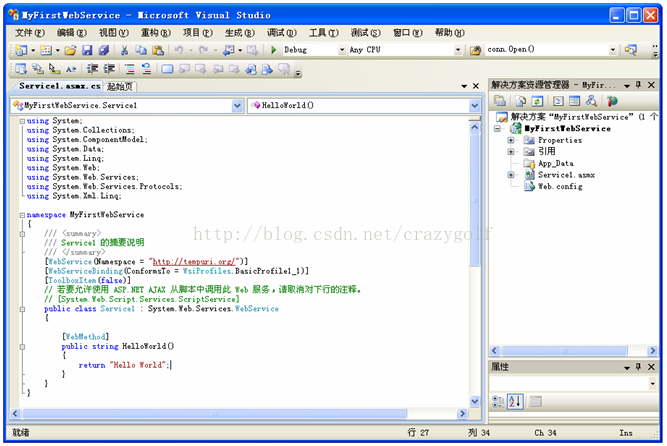
Task: Click the editor horizontal scrollbar right arrow
Action: point(462,414)
